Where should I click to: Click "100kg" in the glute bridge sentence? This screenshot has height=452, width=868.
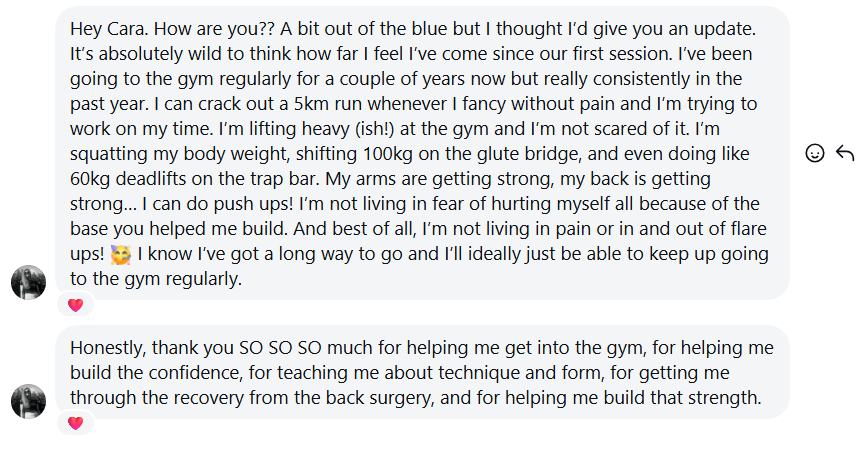tap(388, 154)
